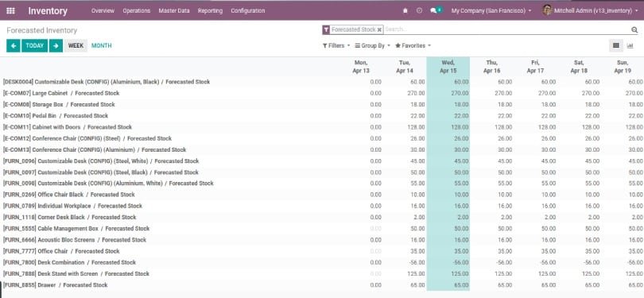Open the Master Data menu

[174, 11]
